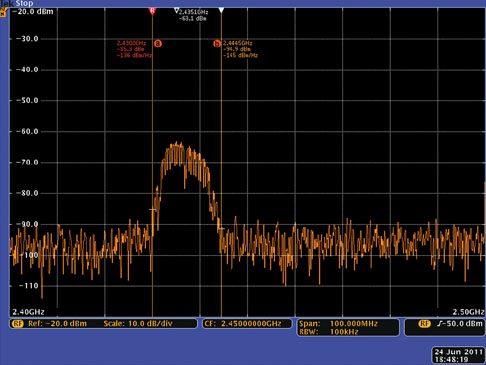Click the Stop acquisition status label
This screenshot has width=486, height=365.
[x=25, y=3]
